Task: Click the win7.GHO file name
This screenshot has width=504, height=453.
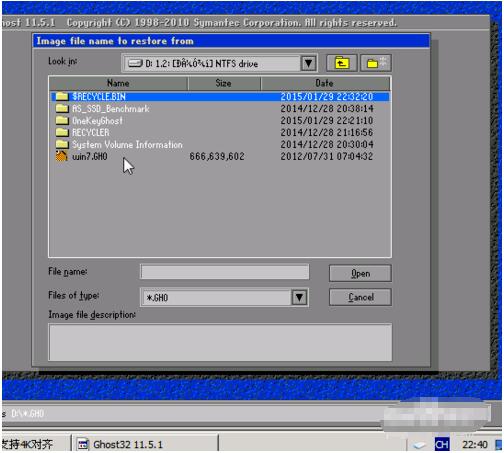Action: (90, 156)
